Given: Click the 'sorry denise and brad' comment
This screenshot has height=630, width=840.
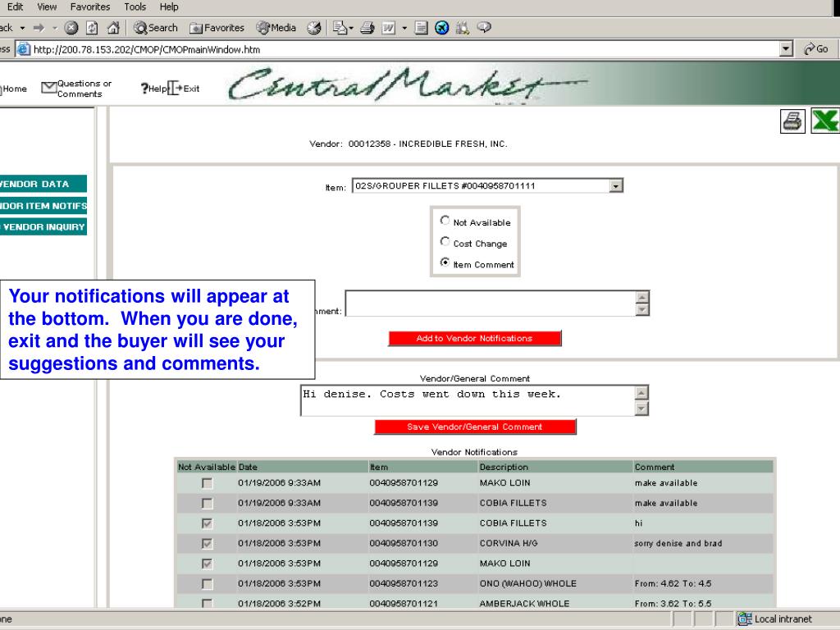Looking at the screenshot, I should click(678, 543).
